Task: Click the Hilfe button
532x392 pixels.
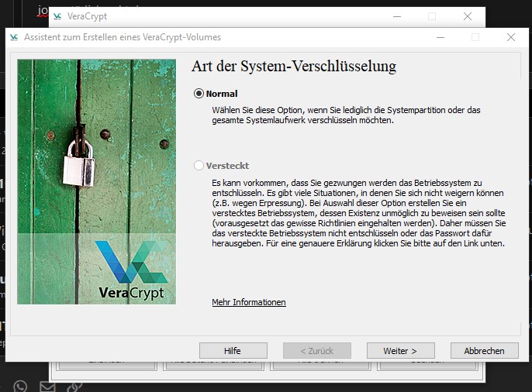Action: click(233, 351)
